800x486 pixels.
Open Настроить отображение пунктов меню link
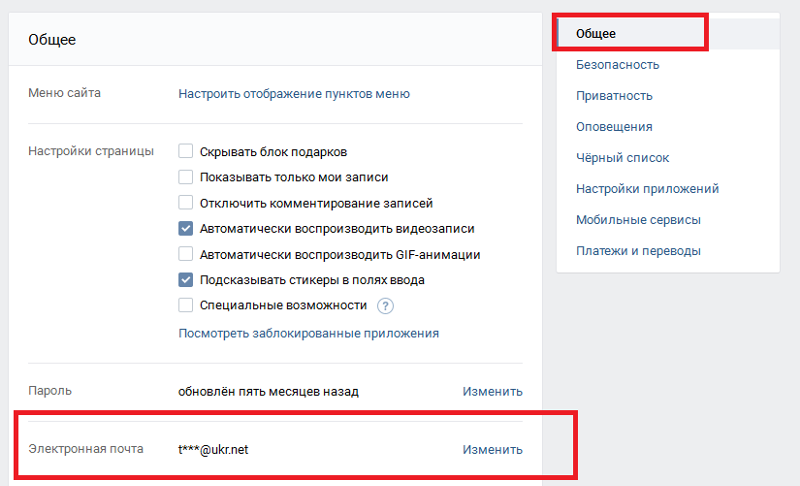294,94
